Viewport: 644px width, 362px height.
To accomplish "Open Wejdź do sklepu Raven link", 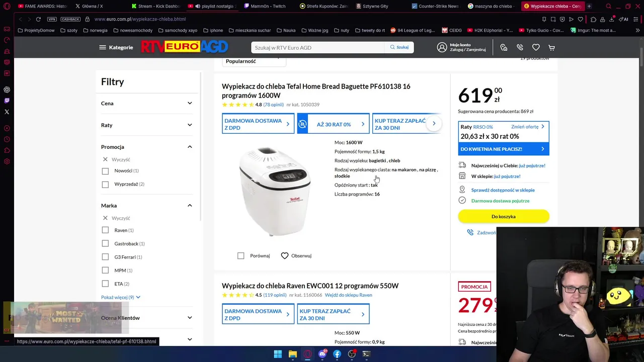I will click(348, 295).
